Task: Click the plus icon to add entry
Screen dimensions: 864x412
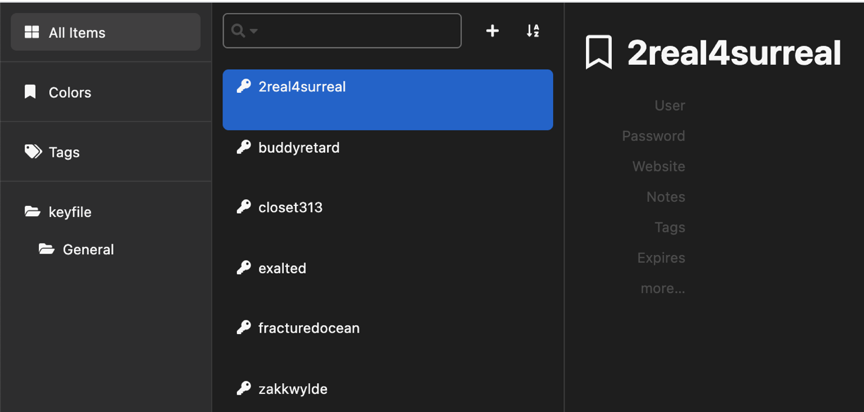Action: coord(492,31)
